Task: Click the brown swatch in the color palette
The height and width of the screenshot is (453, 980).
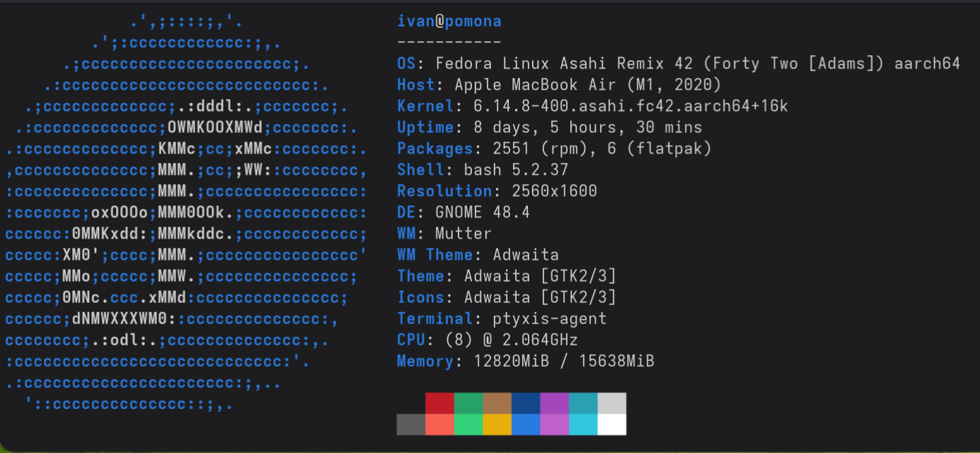Action: [497, 403]
